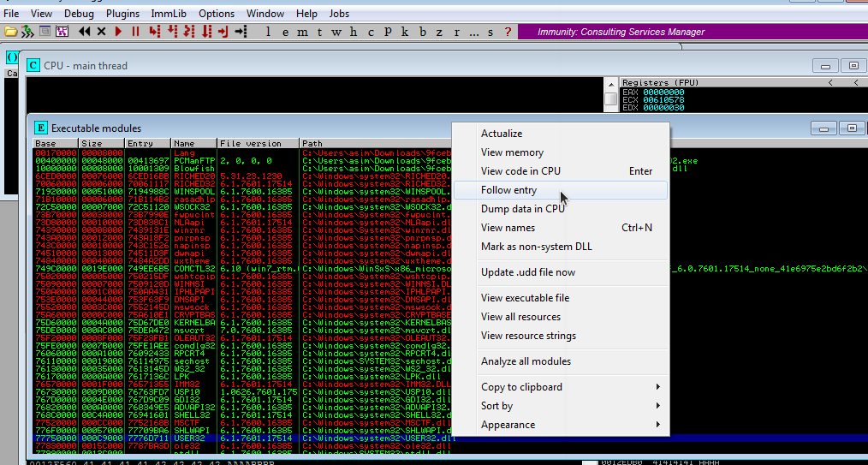Viewport: 868px width, 465px height.
Task: Open the File menu
Action: pos(11,14)
